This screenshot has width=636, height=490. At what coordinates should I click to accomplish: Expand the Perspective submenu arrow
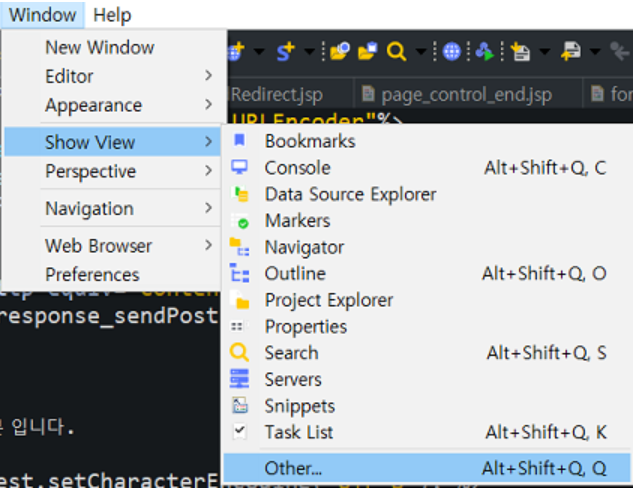(x=208, y=170)
